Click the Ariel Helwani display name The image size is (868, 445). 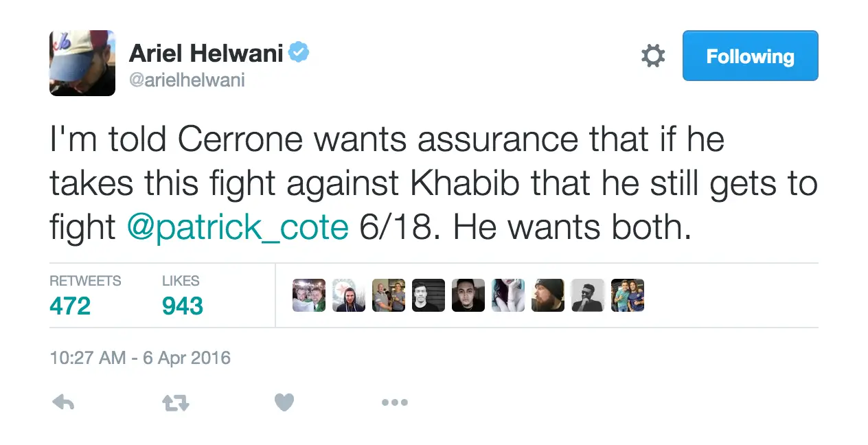click(206, 52)
